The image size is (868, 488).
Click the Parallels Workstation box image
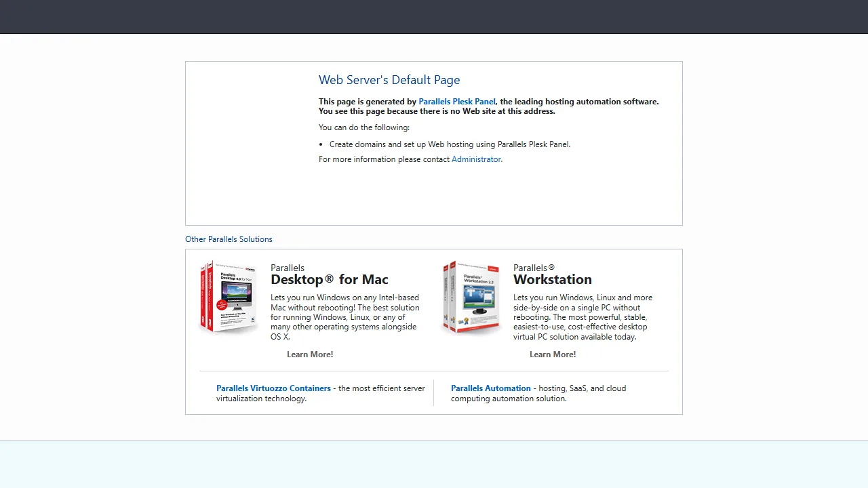472,297
